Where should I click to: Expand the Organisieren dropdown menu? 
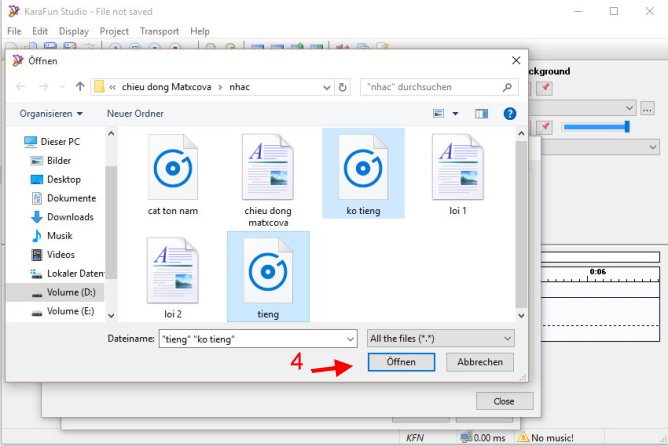[52, 114]
